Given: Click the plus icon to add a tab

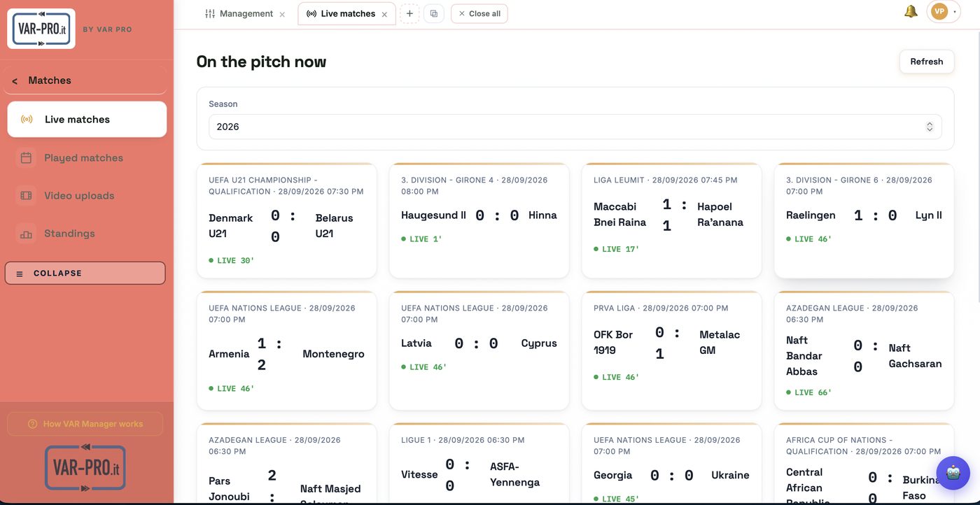Looking at the screenshot, I should pyautogui.click(x=409, y=13).
